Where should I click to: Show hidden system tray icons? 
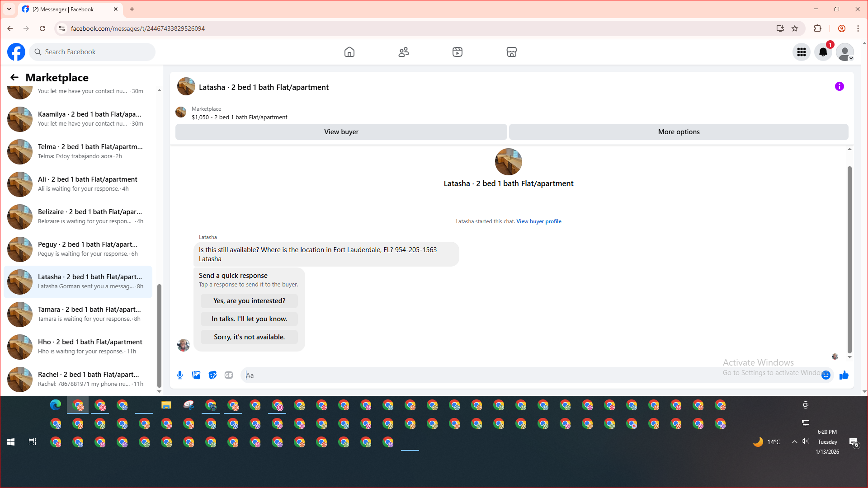pos(794,442)
